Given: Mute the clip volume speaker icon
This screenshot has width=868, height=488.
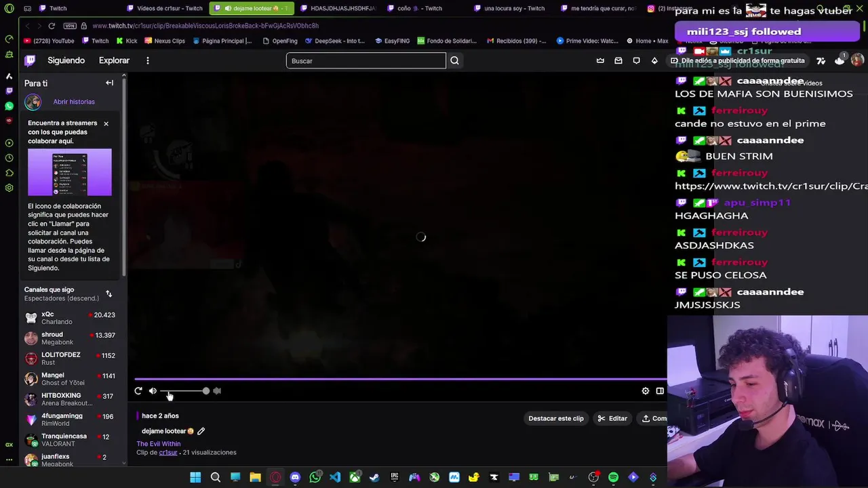Looking at the screenshot, I should 153,391.
